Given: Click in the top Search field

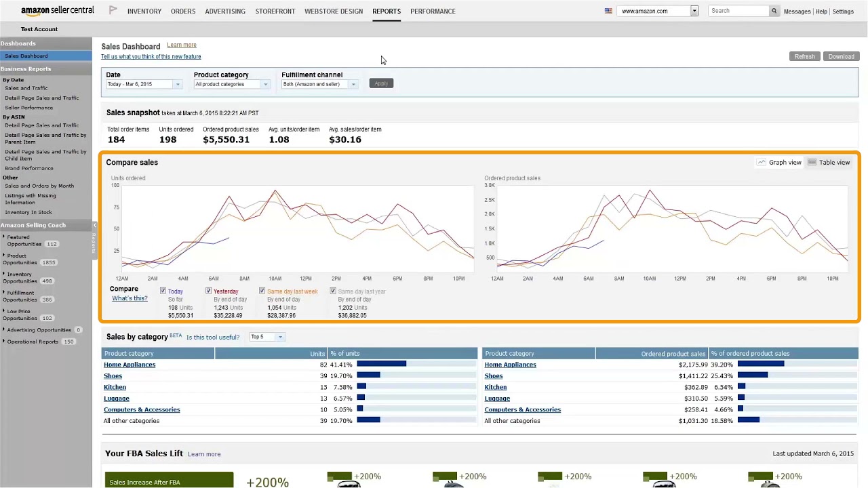Looking at the screenshot, I should (738, 11).
